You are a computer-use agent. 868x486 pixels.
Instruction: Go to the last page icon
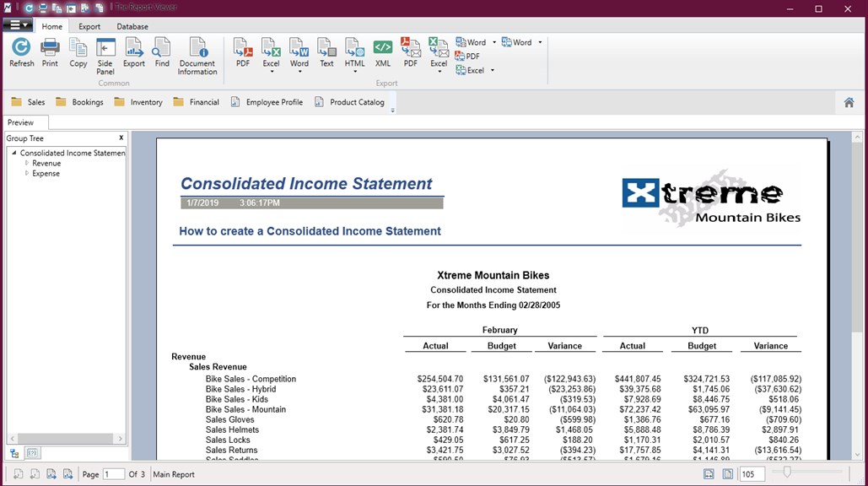click(68, 474)
